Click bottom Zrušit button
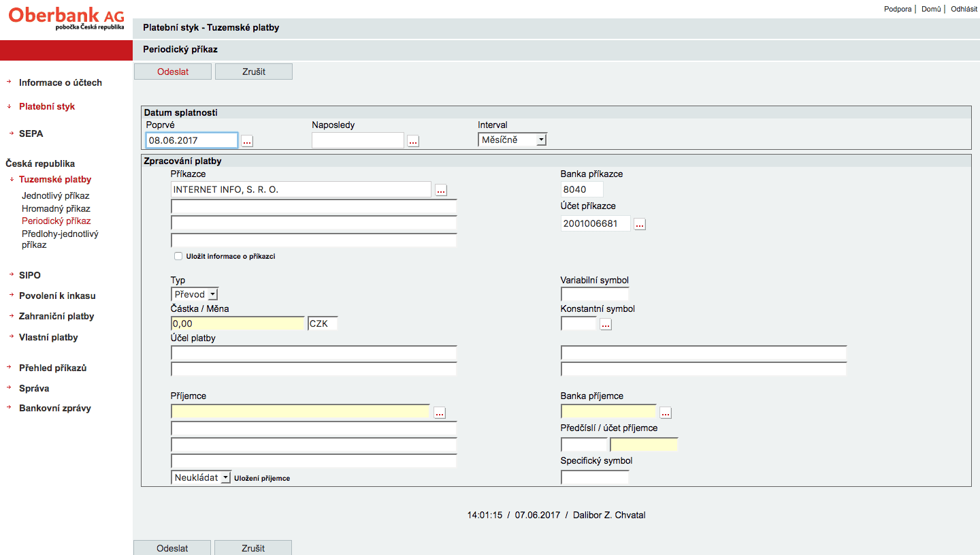 pos(253,548)
